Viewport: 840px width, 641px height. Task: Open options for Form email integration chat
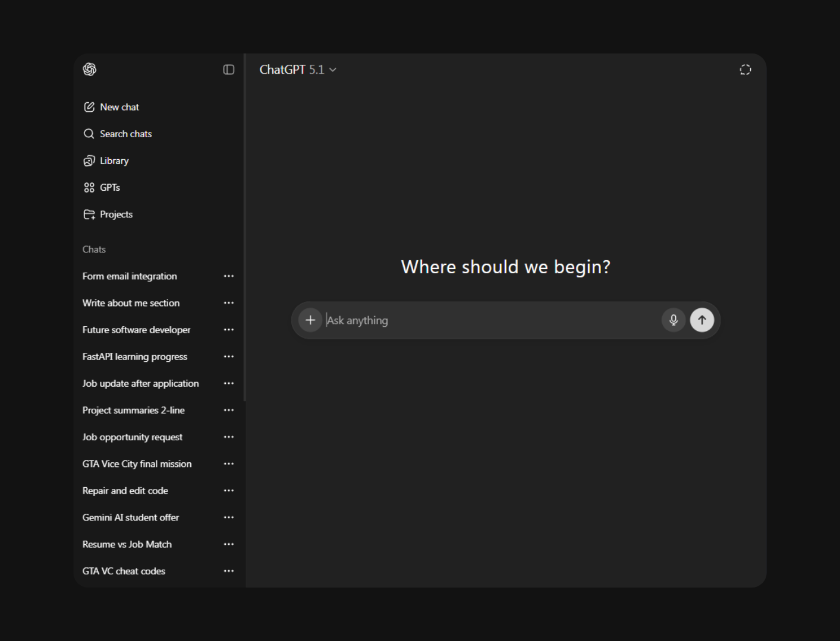point(229,276)
